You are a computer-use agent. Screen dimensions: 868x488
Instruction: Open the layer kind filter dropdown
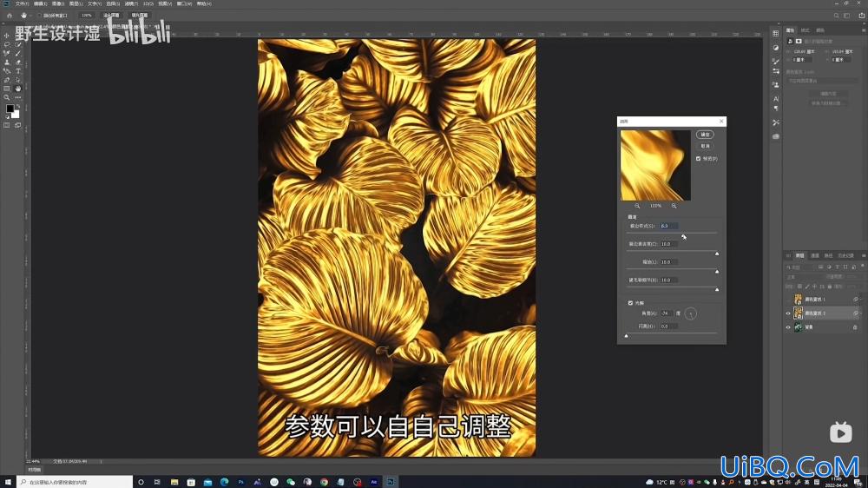800,267
